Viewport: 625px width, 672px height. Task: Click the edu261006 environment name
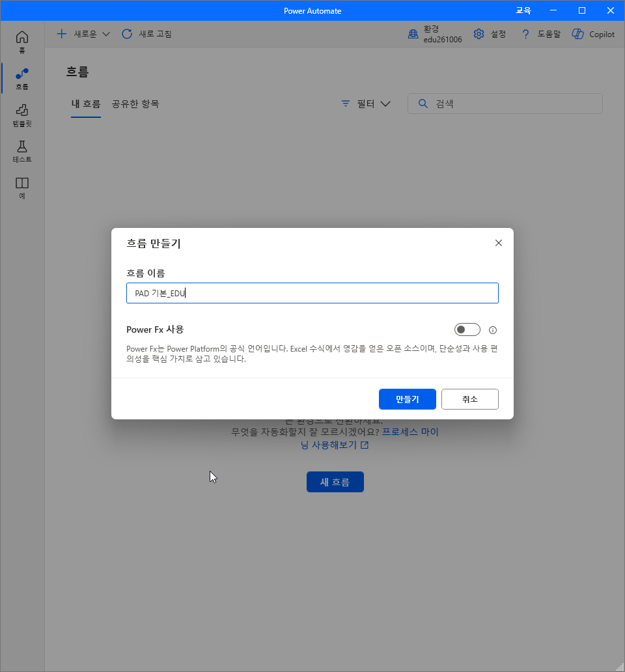click(x=443, y=40)
